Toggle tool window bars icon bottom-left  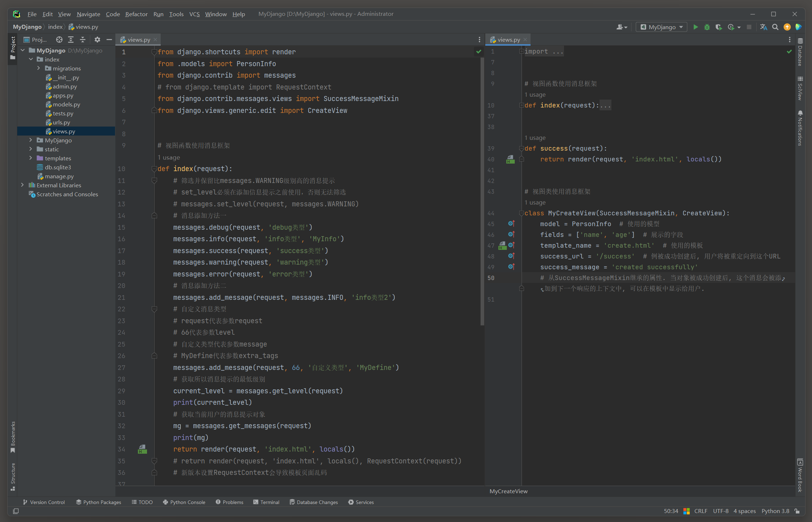16,511
